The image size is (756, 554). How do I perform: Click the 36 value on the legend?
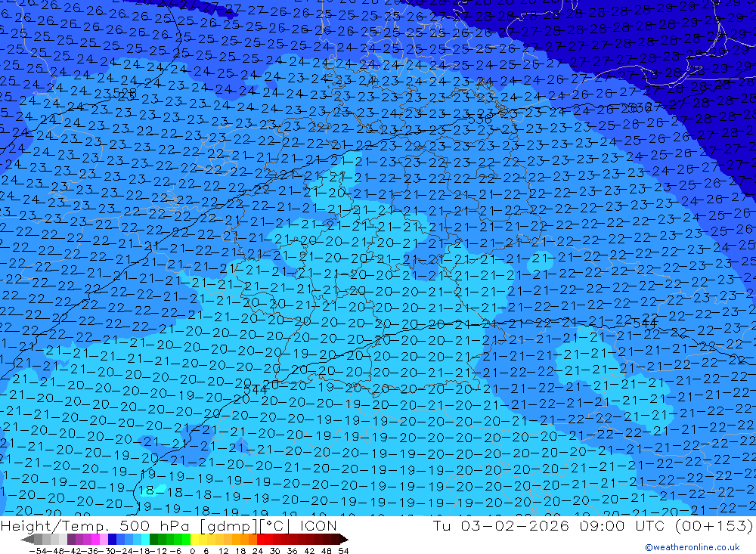tap(292, 551)
